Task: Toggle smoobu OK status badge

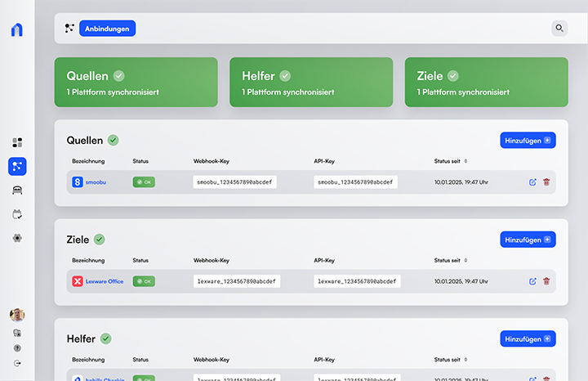Action: 144,182
